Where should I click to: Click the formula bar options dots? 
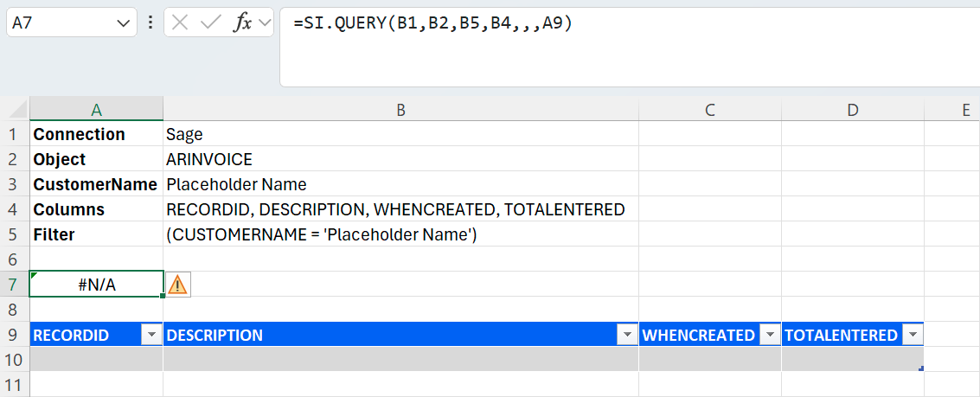point(151,23)
